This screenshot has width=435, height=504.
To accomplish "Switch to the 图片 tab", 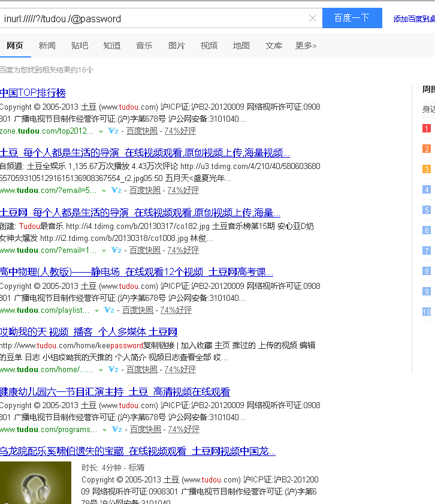I will click(x=177, y=46).
